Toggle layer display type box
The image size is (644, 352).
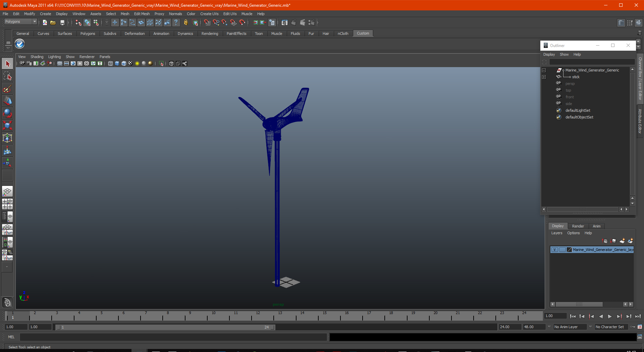[562, 250]
